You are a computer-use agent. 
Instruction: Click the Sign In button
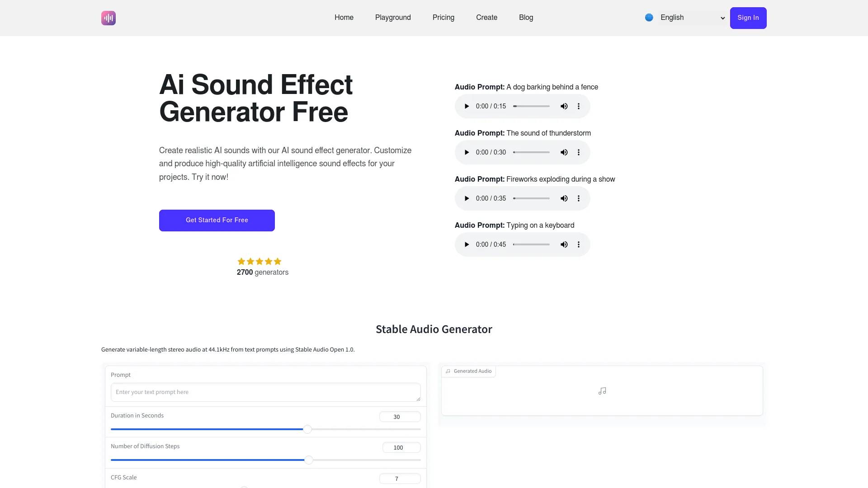click(748, 18)
